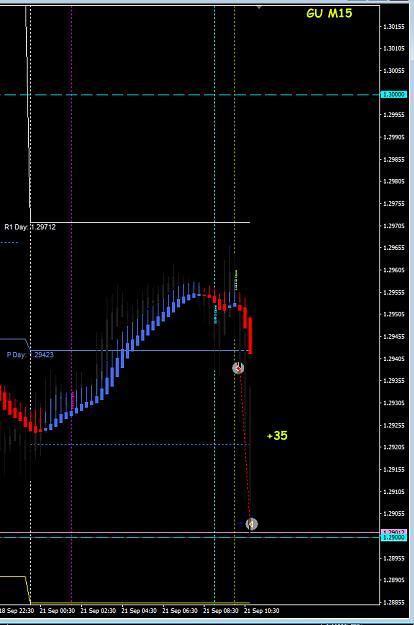The image size is (414, 625).
Task: Click the 1.29755 price axis label
Action: tap(394, 204)
